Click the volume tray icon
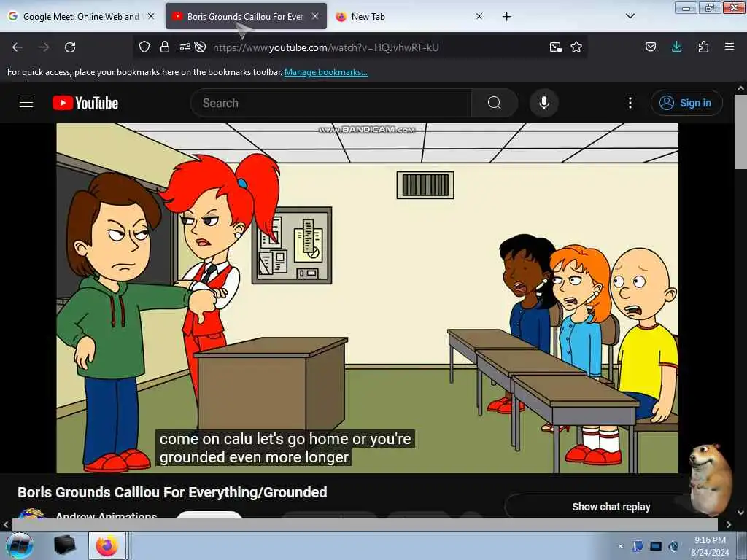This screenshot has width=747, height=560. [673, 546]
